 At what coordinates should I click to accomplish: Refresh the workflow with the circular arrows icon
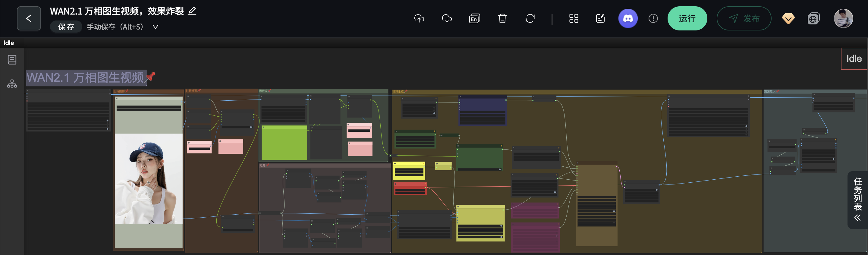pos(530,18)
